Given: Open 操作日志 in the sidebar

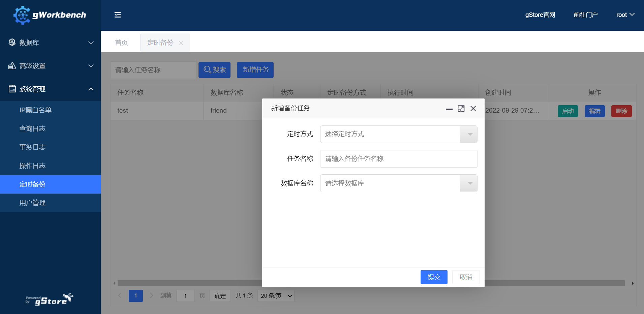Looking at the screenshot, I should pyautogui.click(x=32, y=166).
